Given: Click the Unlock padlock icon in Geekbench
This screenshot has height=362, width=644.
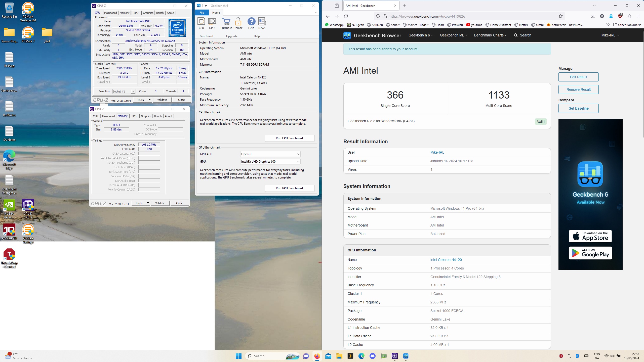Looking at the screenshot, I should click(x=238, y=23).
